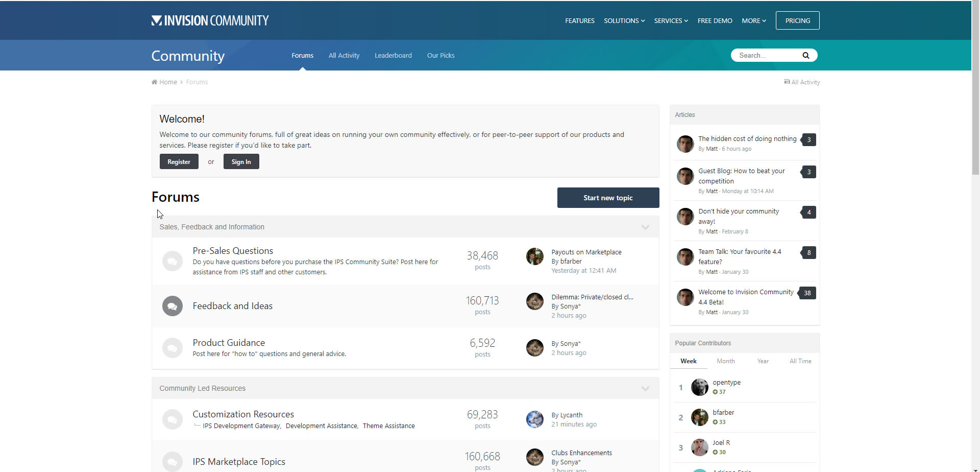Click the All Activity newspaper icon

[787, 82]
